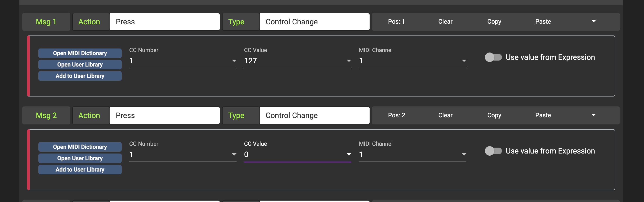Expand Msg 2 CC Value dropdown

[x=349, y=154]
